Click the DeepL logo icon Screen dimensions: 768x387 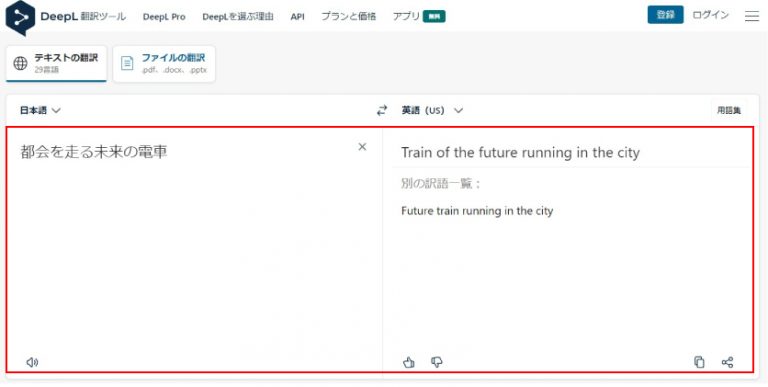pyautogui.click(x=20, y=18)
